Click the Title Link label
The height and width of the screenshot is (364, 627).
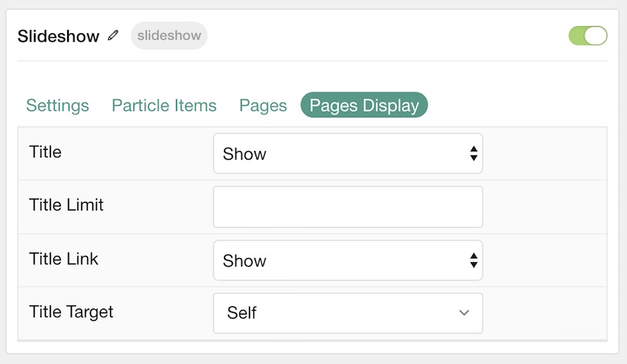(x=63, y=259)
